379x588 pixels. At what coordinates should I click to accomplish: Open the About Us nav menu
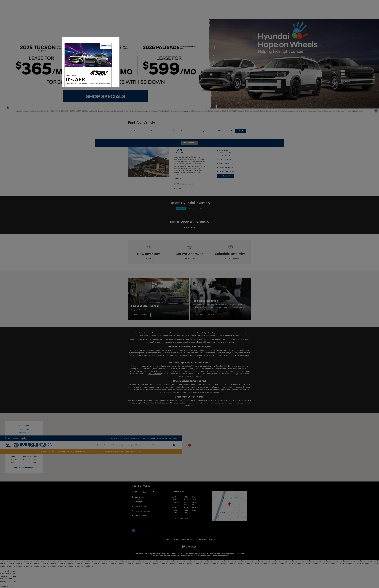click(x=162, y=445)
